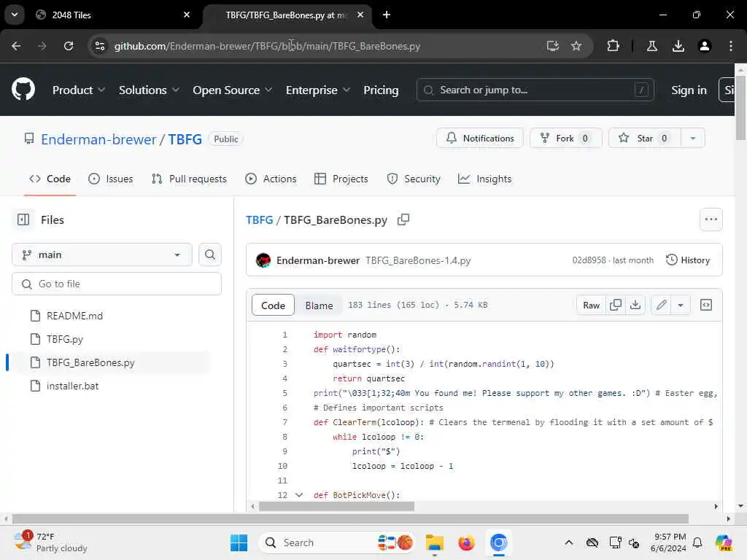Click Notifications button
Image resolution: width=747 pixels, height=560 pixels.
click(x=480, y=138)
